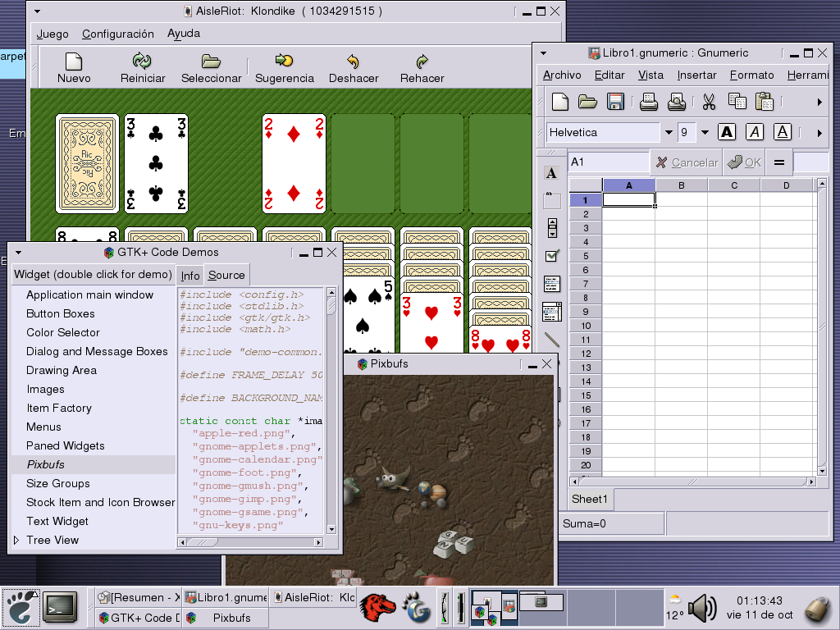Click the Cancelar button in formula bar
The width and height of the screenshot is (840, 630).
pos(687,162)
